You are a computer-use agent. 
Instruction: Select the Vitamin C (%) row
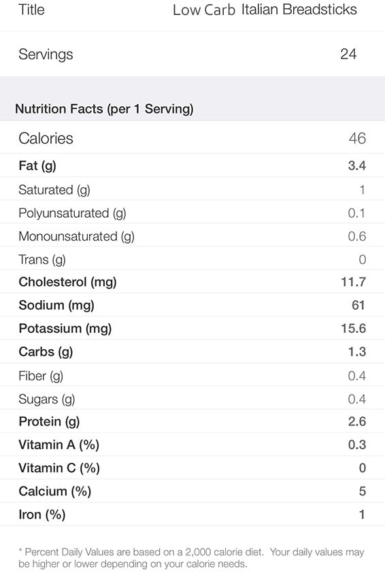192,468
